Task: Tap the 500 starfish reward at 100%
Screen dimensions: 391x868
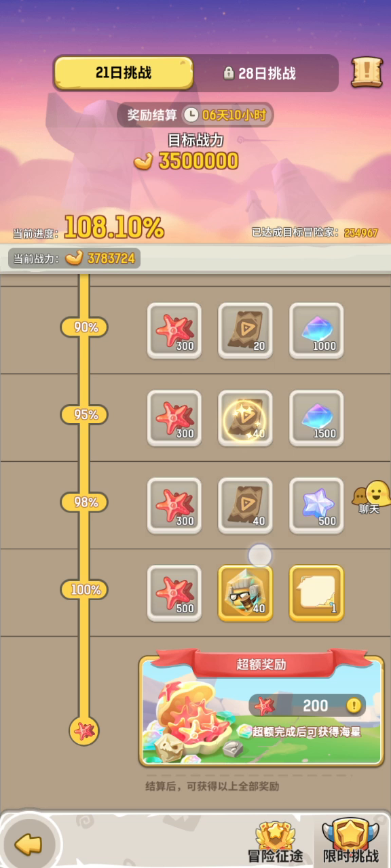Action: [x=174, y=593]
